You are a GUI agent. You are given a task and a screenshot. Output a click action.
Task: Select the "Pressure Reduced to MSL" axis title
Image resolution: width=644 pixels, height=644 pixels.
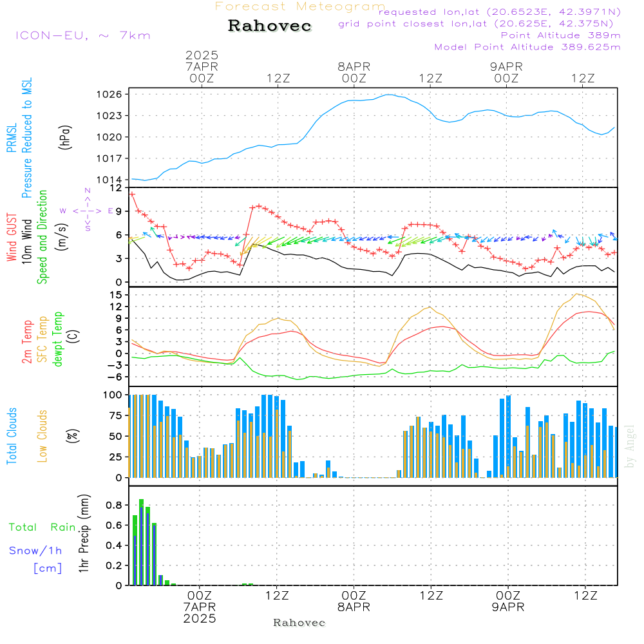(x=26, y=138)
